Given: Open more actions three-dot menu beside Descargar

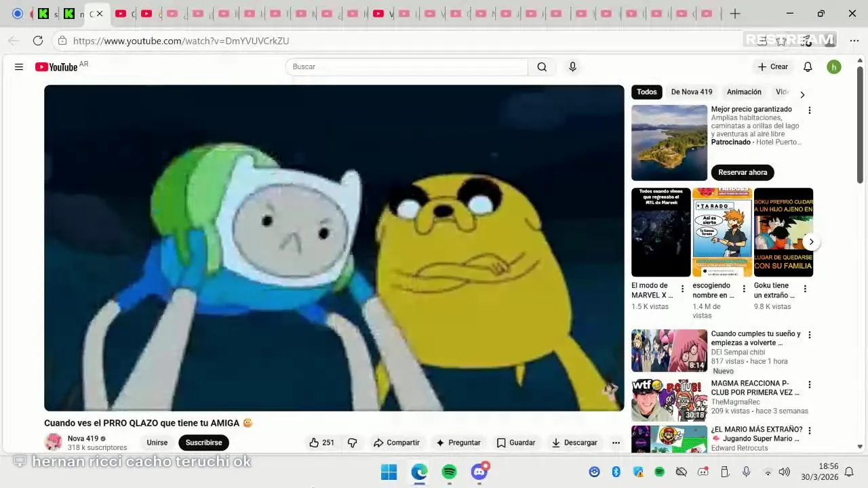Looking at the screenshot, I should coord(616,443).
